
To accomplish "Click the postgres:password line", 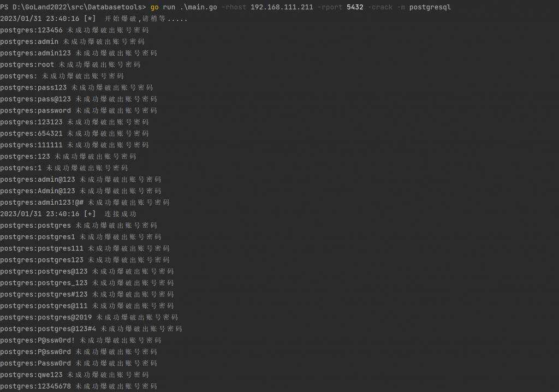I will click(x=79, y=111).
